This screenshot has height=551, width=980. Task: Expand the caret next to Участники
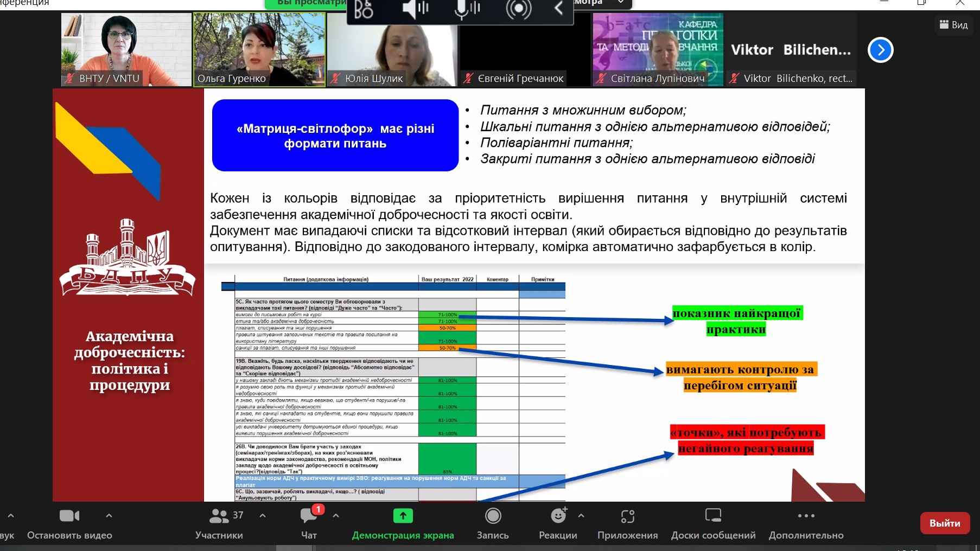pos(263,516)
